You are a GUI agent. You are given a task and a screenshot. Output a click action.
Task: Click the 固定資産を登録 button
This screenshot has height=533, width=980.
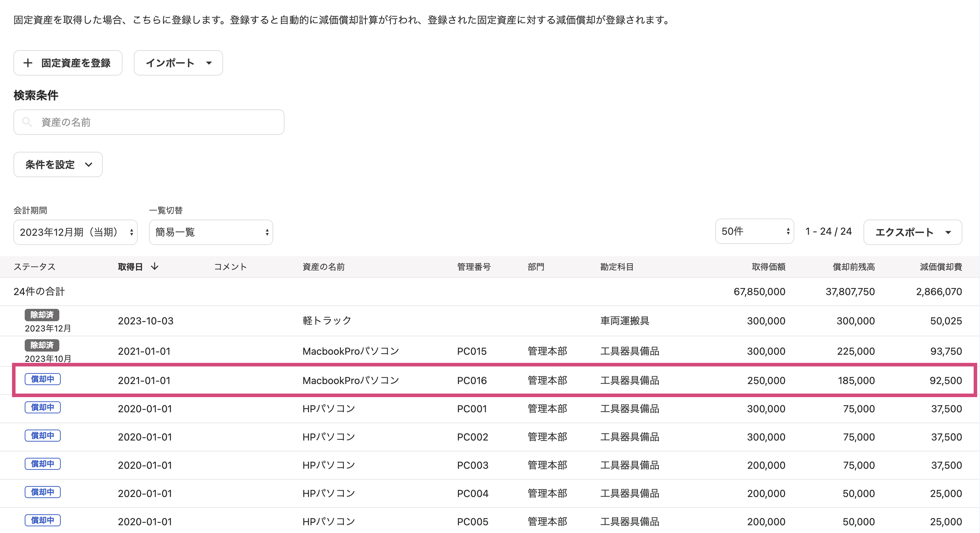(68, 63)
